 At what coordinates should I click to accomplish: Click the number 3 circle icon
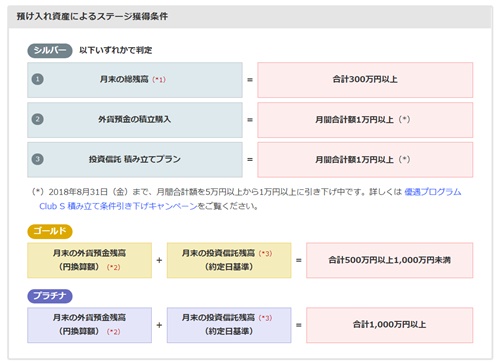point(37,159)
